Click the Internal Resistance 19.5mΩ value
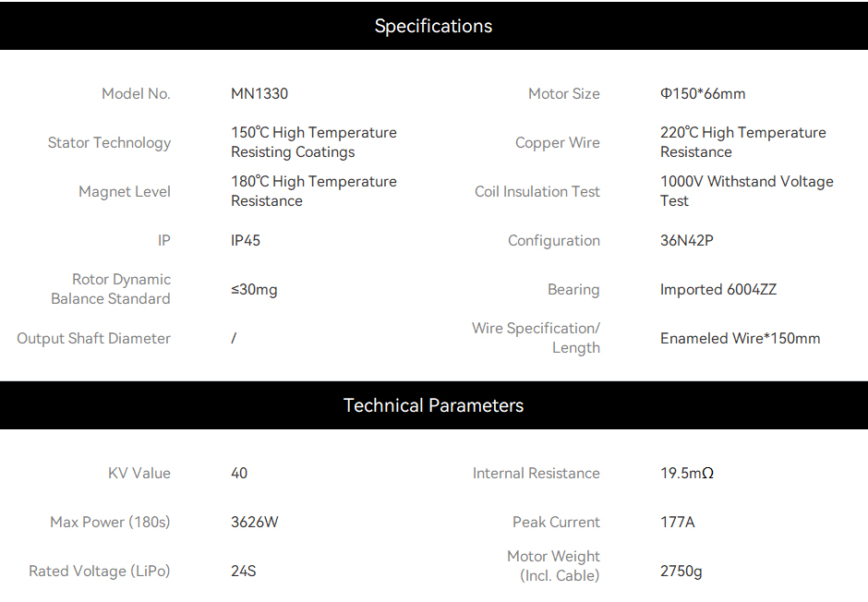868x602 pixels. (686, 473)
